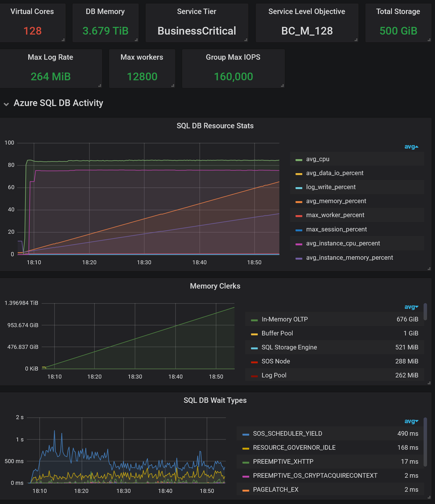The height and width of the screenshot is (504, 435).
Task: Click red swatch beside max_worker_percent
Action: point(299,216)
